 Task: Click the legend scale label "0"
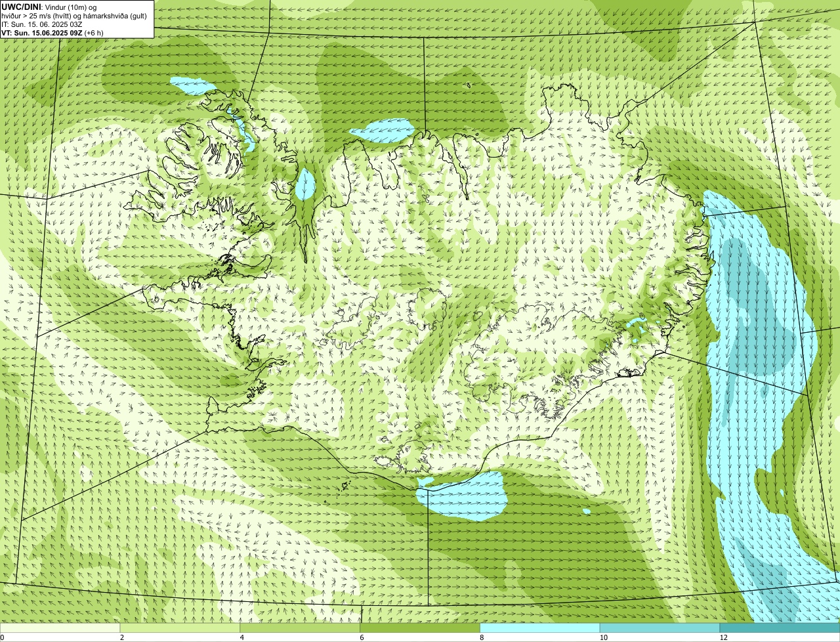2,637
